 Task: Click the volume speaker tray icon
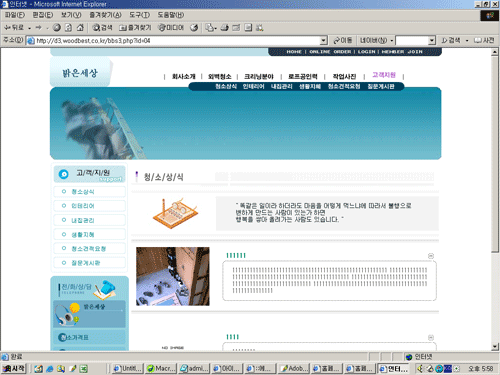421,369
